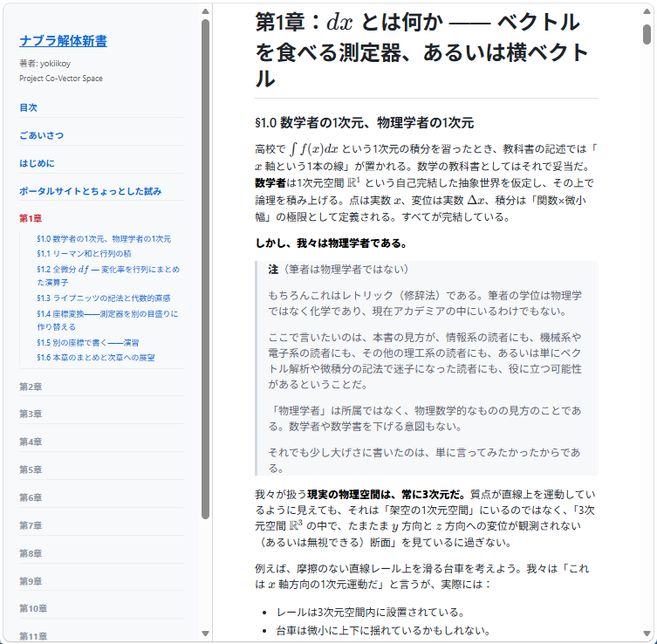Image resolution: width=657 pixels, height=644 pixels.
Task: Open 第4章 in sidebar
Action: [31, 442]
